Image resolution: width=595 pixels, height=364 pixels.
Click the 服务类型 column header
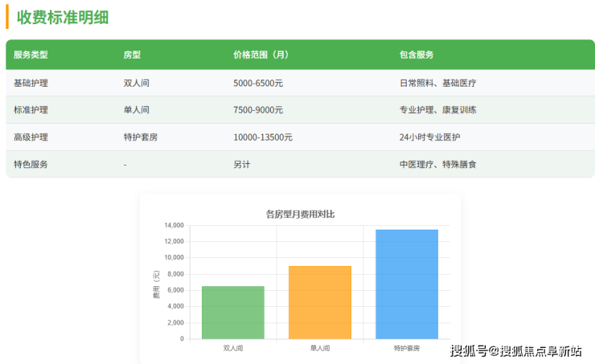click(31, 55)
